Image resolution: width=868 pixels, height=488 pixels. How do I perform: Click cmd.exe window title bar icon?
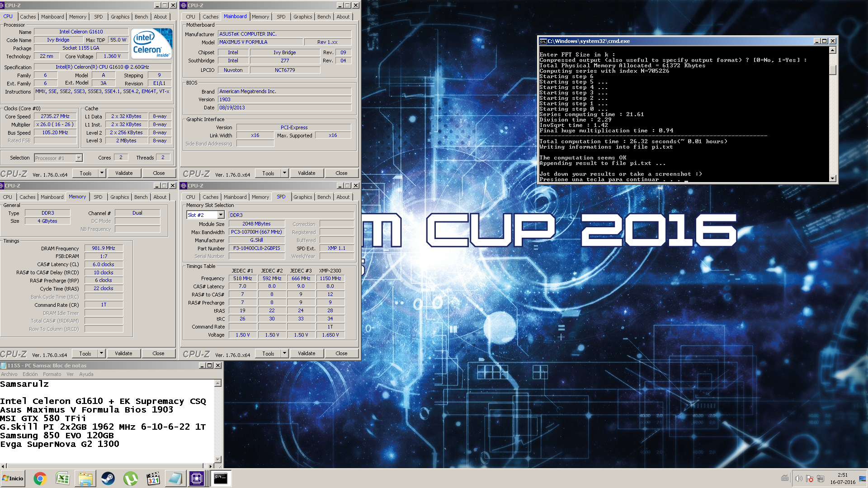[543, 41]
